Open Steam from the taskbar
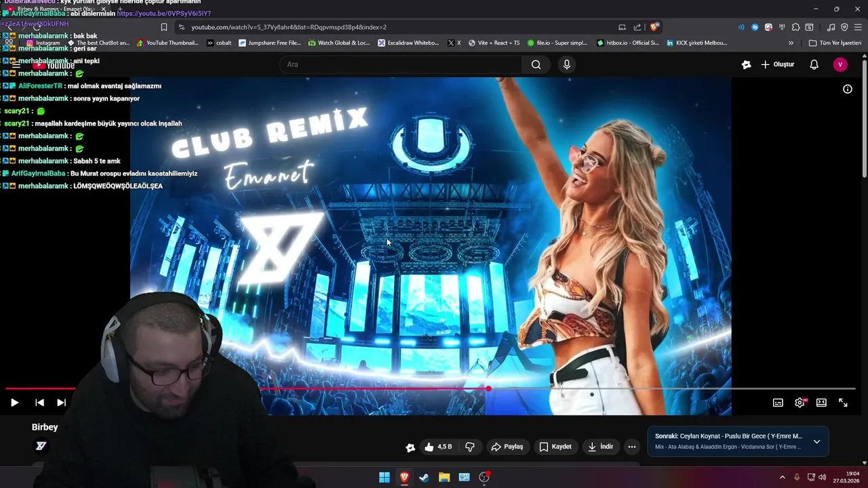 point(424,477)
